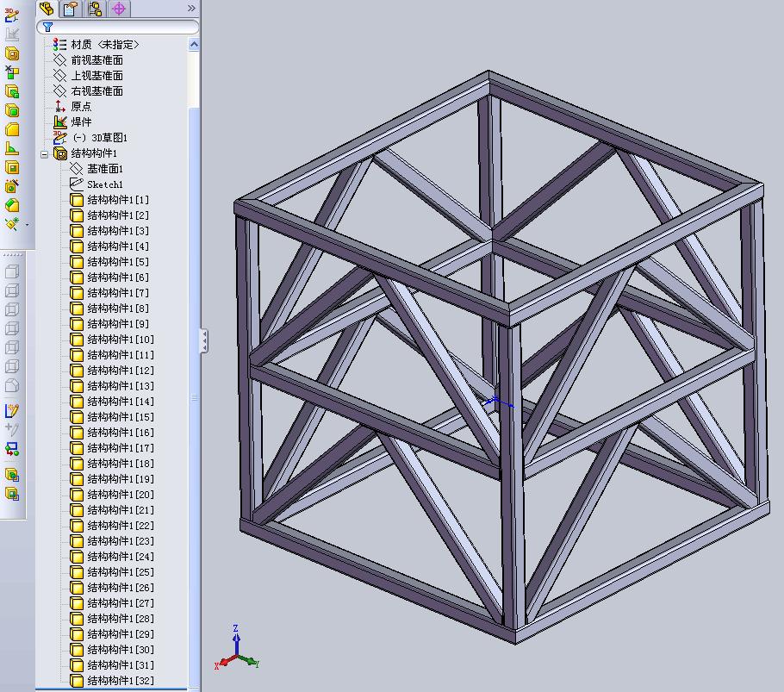Image resolution: width=784 pixels, height=692 pixels.
Task: Collapse the 结构构件1 tree node
Action: pos(45,154)
